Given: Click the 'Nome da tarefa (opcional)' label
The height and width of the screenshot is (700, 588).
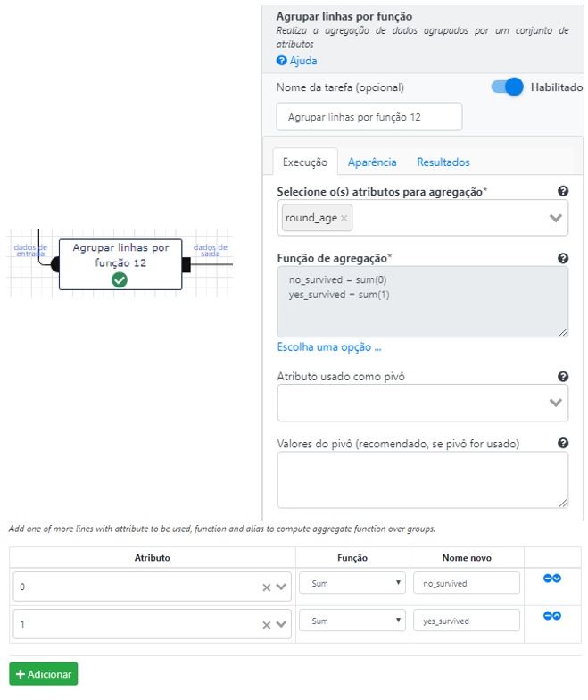Looking at the screenshot, I should tap(340, 87).
